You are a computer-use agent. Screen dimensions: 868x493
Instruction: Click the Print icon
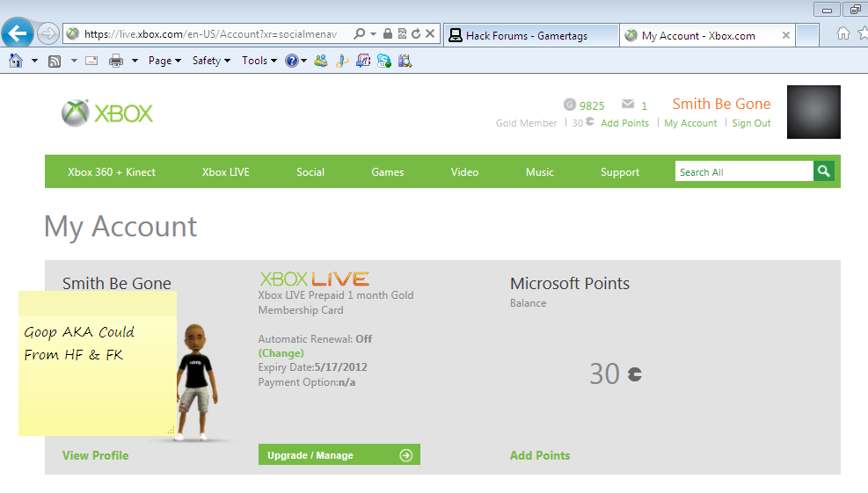(x=116, y=61)
